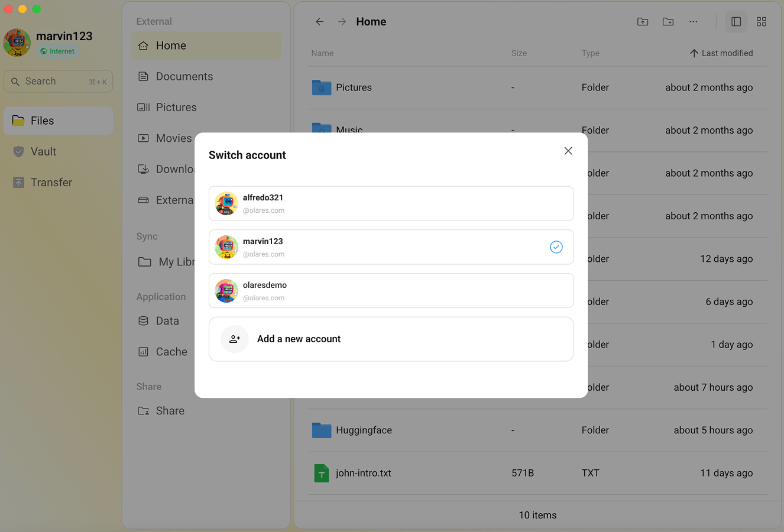Select the checkmark next to marvin123 account
784x532 pixels.
coord(556,247)
